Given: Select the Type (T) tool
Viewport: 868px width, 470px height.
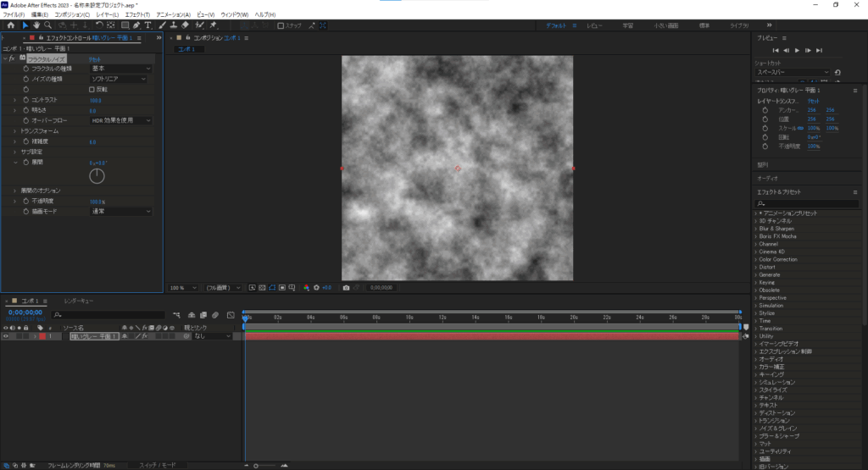Looking at the screenshot, I should (149, 25).
